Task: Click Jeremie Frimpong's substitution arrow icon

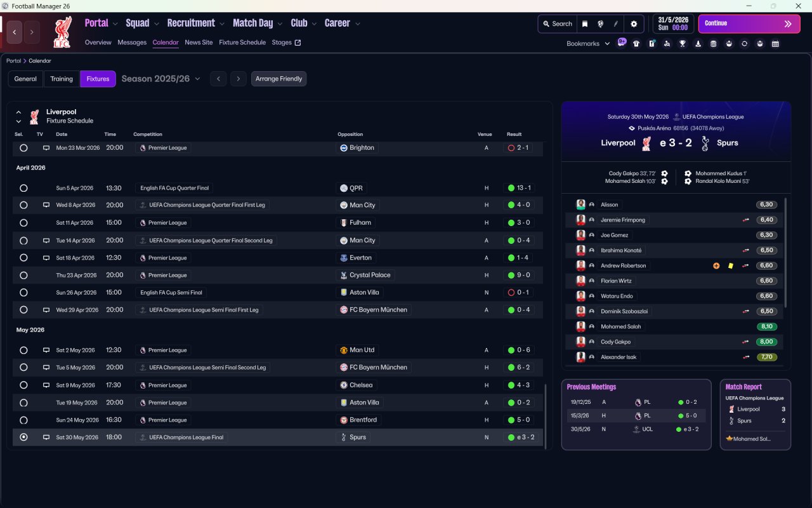Action: (745, 220)
